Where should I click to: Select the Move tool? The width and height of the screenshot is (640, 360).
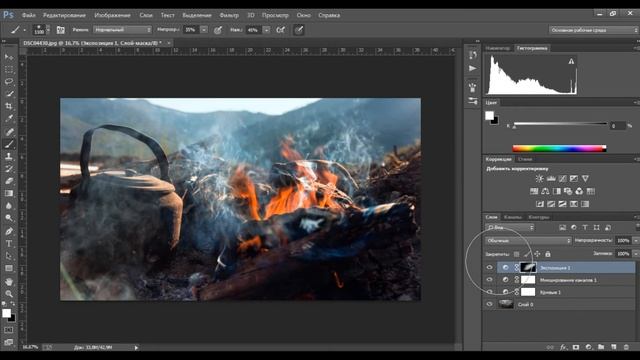[x=9, y=57]
